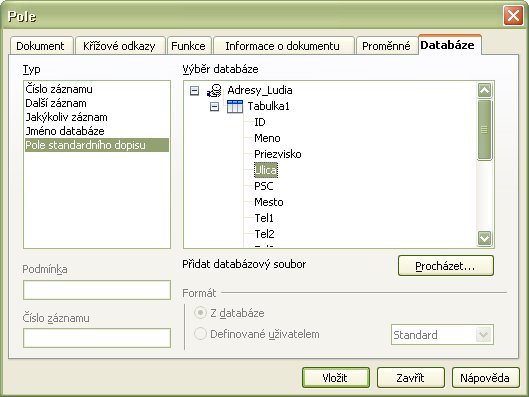This screenshot has height=397, width=529.
Task: Switch to the Dokument tab
Action: click(x=41, y=46)
